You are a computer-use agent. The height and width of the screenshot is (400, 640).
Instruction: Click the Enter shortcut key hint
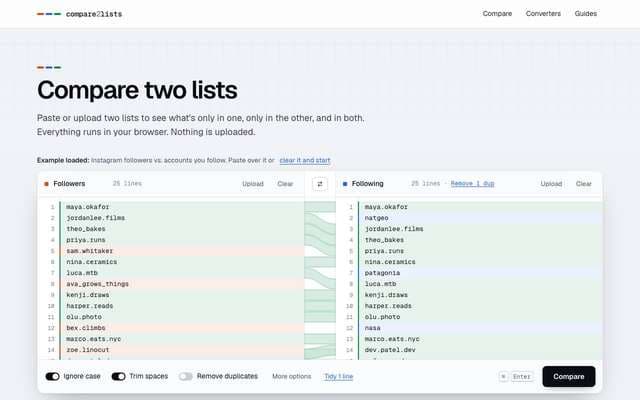click(522, 376)
